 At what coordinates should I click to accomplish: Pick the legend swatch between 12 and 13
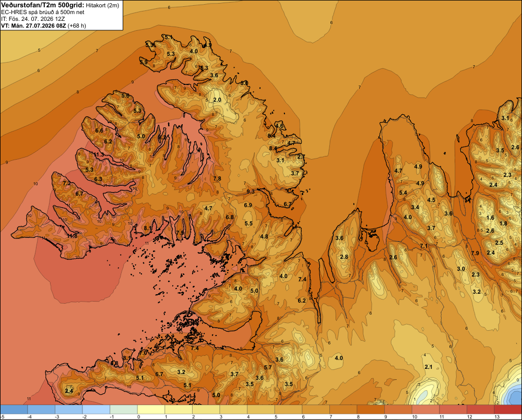click(481, 410)
